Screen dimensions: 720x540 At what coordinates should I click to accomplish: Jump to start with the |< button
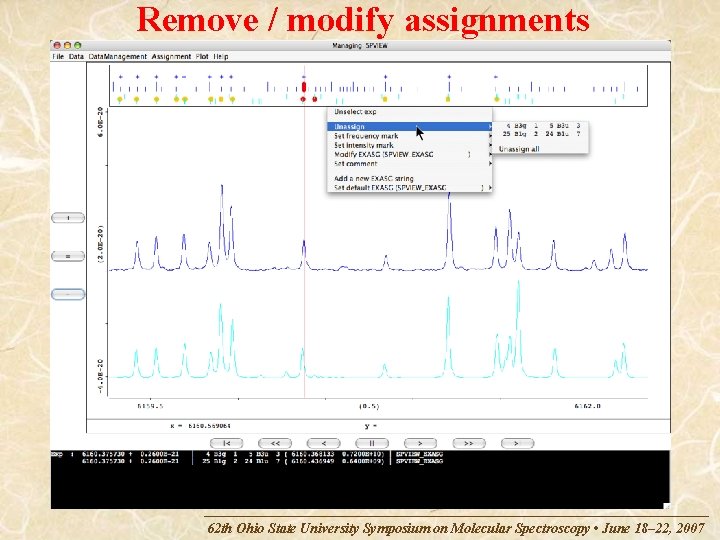click(x=226, y=443)
